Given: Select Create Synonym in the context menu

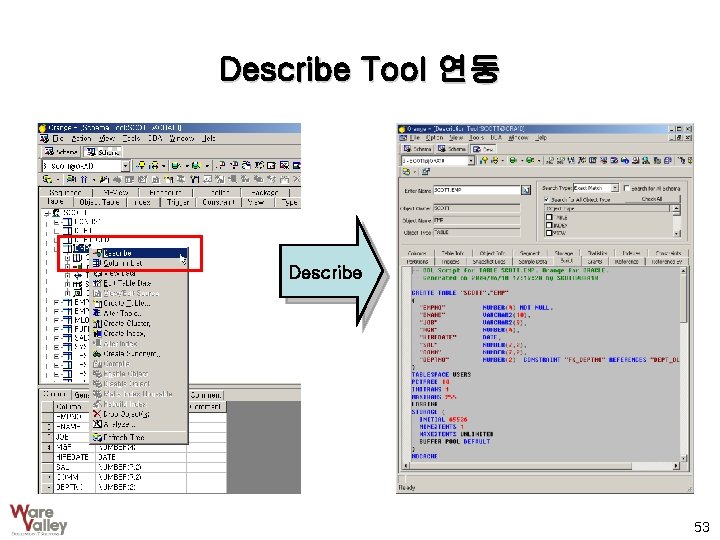Looking at the screenshot, I should click(139, 354).
